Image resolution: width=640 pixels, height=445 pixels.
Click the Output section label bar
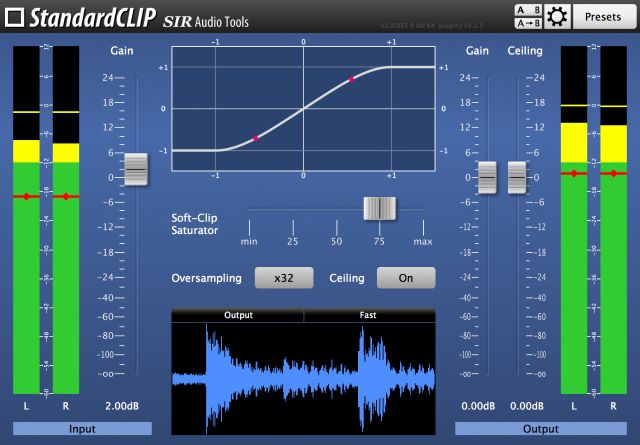[541, 429]
